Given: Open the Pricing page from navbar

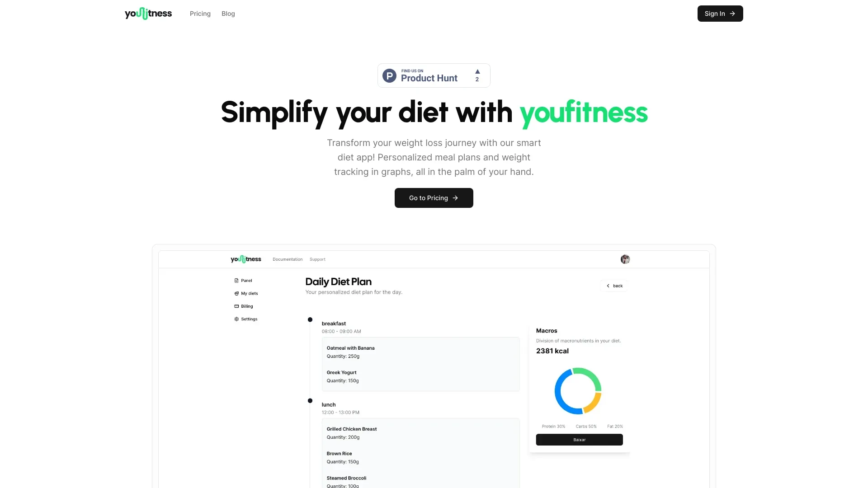Looking at the screenshot, I should point(200,14).
